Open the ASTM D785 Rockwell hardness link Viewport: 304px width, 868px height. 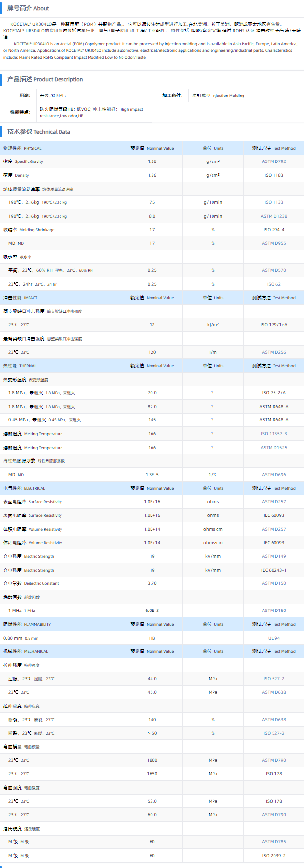[x=274, y=842]
